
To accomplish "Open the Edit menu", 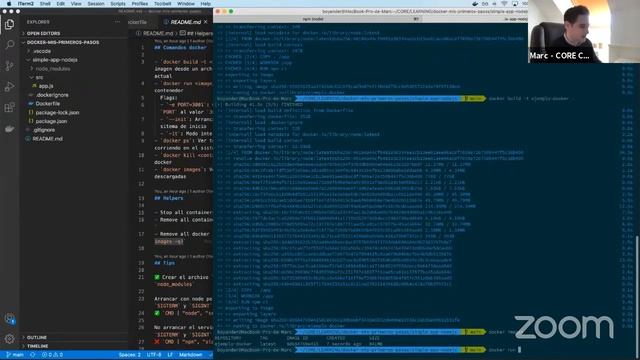I will point(61,4).
